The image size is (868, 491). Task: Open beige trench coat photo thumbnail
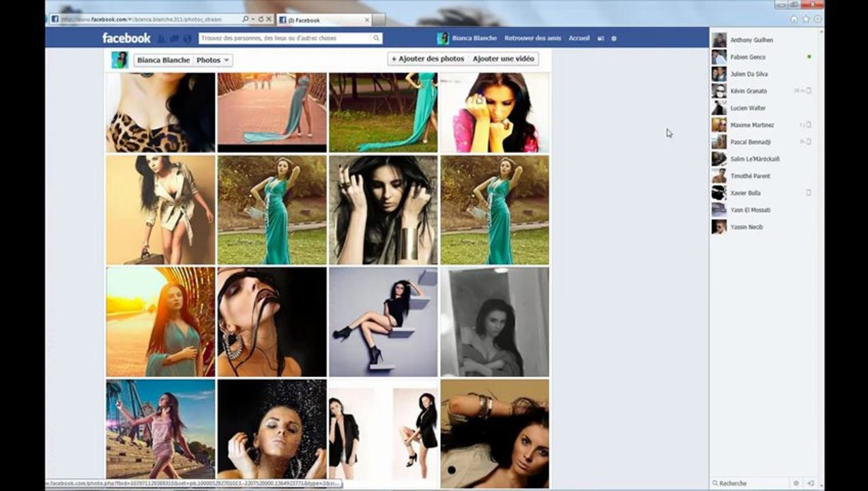coord(160,209)
